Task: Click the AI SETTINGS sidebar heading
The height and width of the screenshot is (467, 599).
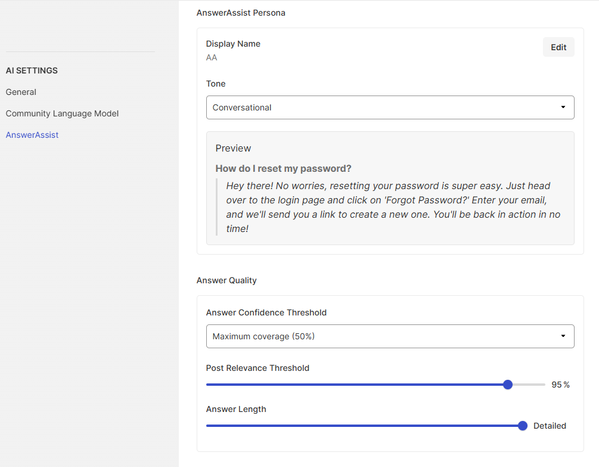Action: pyautogui.click(x=32, y=70)
